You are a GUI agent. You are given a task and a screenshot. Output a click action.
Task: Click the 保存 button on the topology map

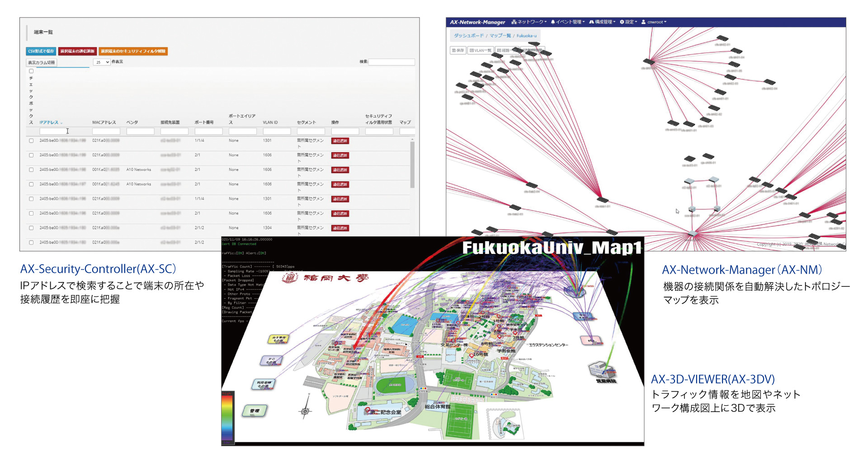coord(458,50)
